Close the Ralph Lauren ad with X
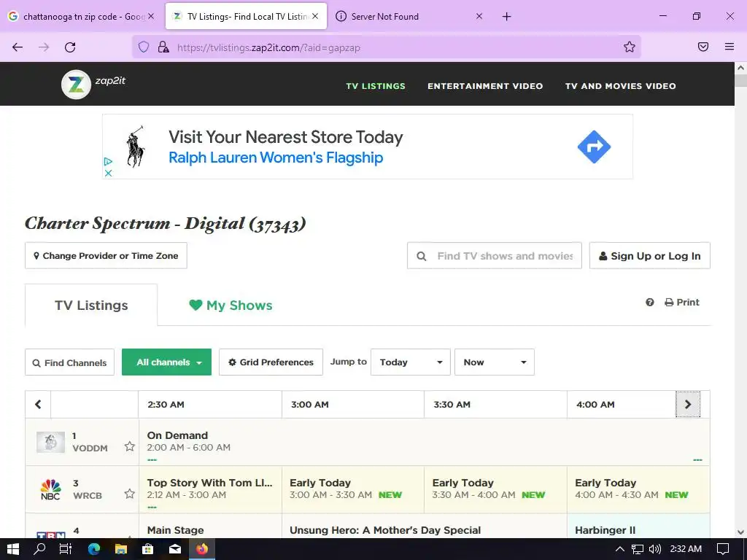Viewport: 747px width, 560px height. tap(108, 173)
